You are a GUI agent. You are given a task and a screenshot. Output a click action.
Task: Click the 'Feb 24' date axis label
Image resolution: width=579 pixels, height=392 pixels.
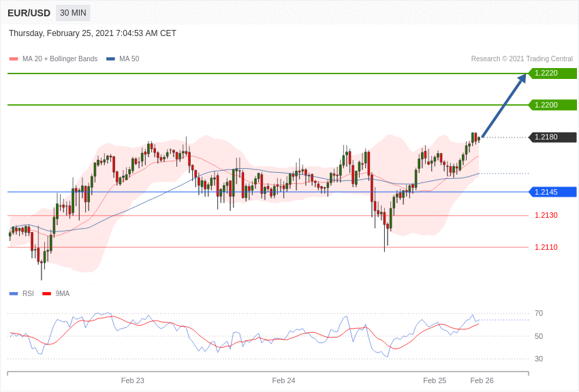point(283,380)
